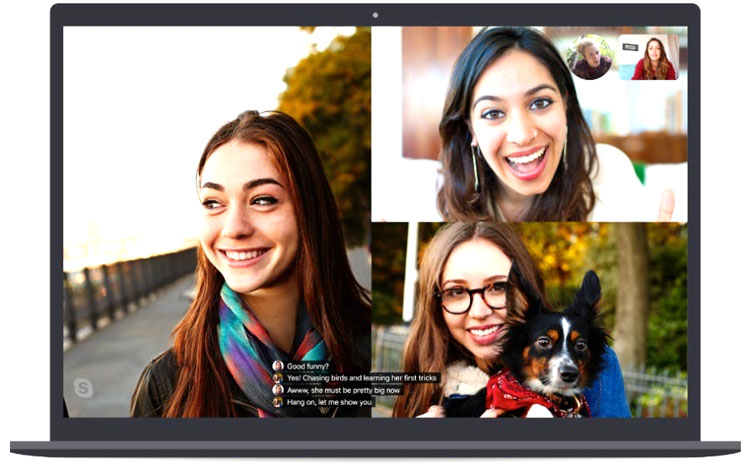Click the avatar beside "Awww, she must be" message

278,390
